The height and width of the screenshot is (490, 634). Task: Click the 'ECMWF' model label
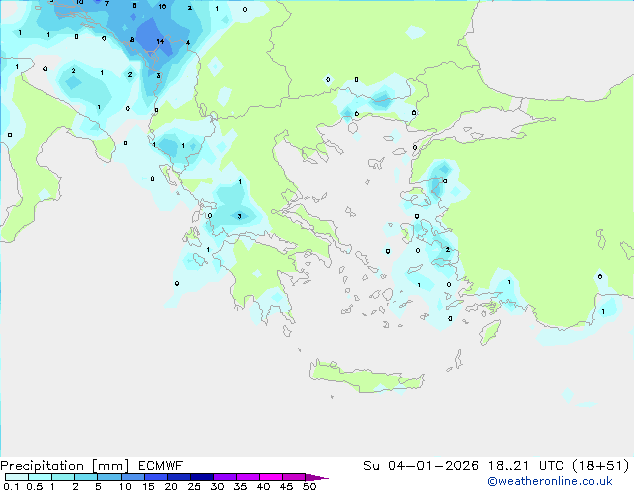(x=161, y=466)
